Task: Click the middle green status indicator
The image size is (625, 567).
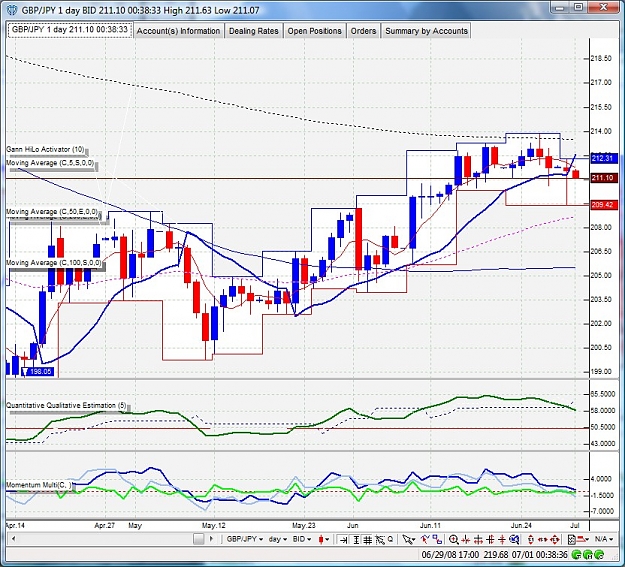Action: [x=588, y=554]
